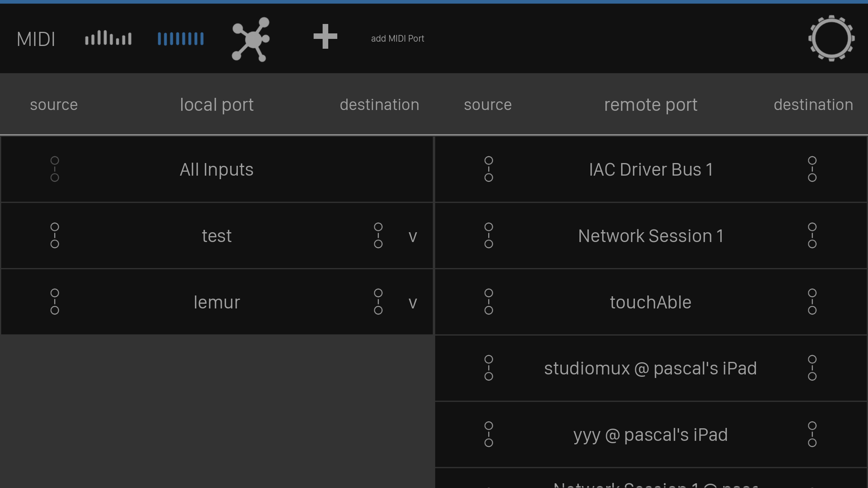Open the routing network node icon

click(251, 39)
